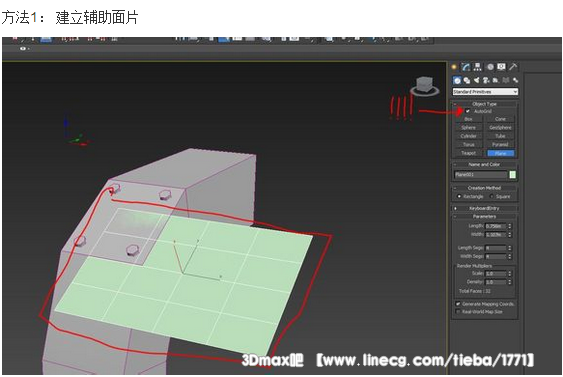The image size is (563, 377).
Task: Click the Torus primitive button
Action: (x=468, y=144)
